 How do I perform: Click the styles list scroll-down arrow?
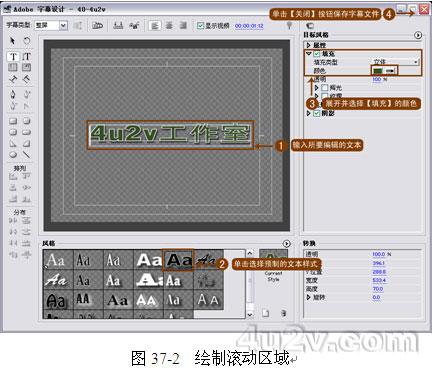point(250,314)
